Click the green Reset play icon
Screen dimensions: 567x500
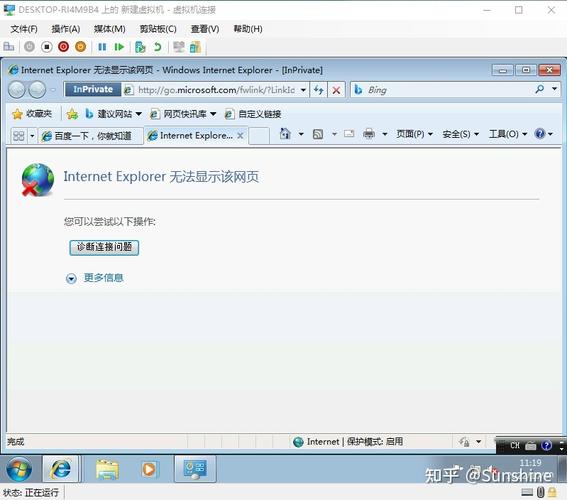pos(119,47)
